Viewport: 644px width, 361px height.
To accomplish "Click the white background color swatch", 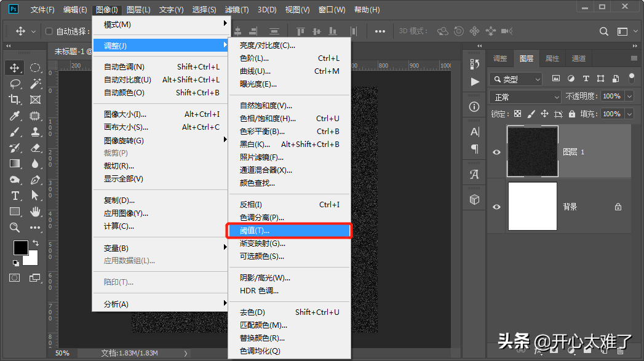I will [x=33, y=260].
